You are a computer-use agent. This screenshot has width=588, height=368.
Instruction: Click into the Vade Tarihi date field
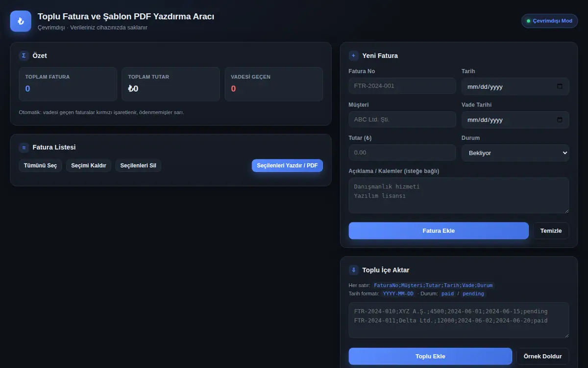[x=515, y=120]
